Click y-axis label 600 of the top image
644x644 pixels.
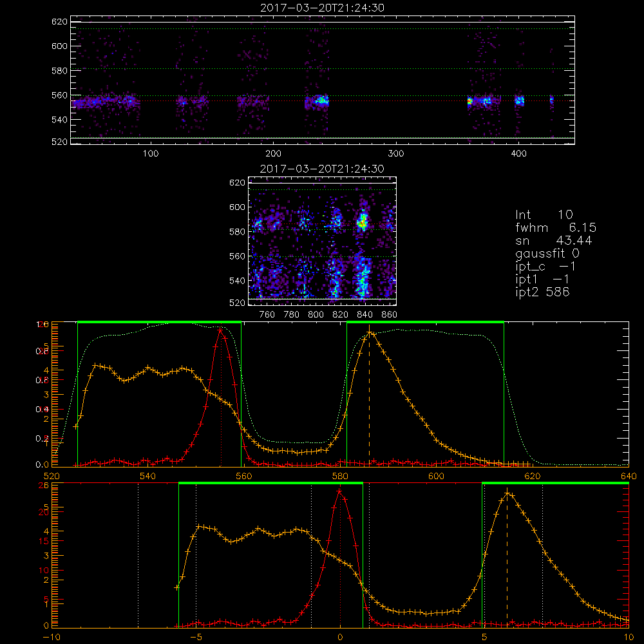59,46
